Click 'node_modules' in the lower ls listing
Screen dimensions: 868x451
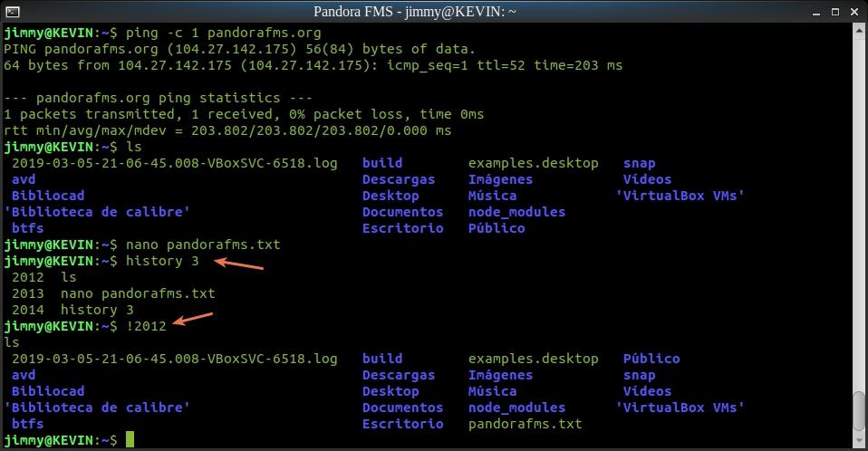coord(516,408)
